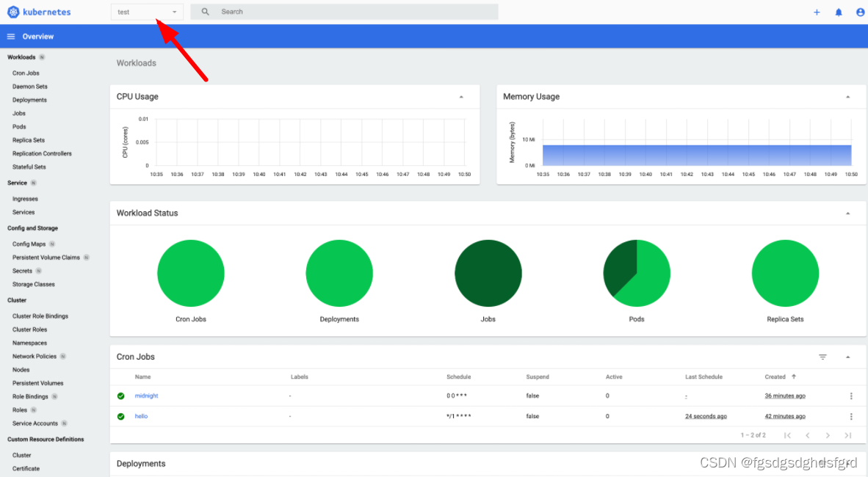
Task: Click the green status icon for hello
Action: coord(120,417)
